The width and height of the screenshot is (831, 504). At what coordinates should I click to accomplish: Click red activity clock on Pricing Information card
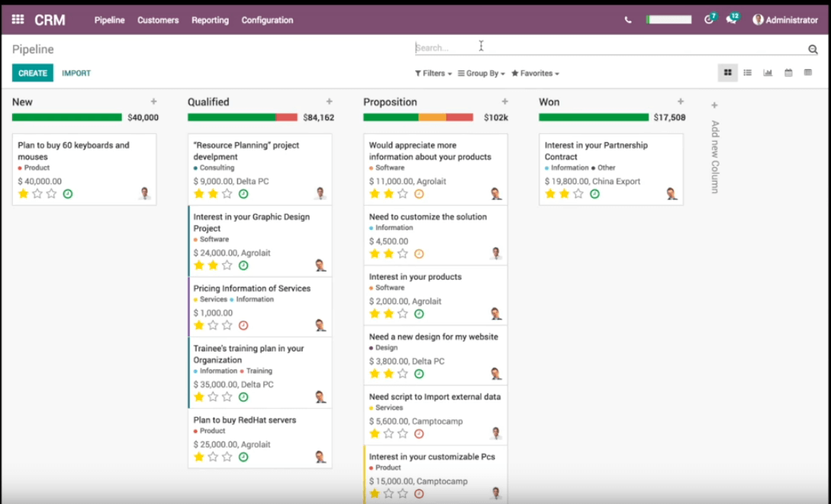click(243, 326)
